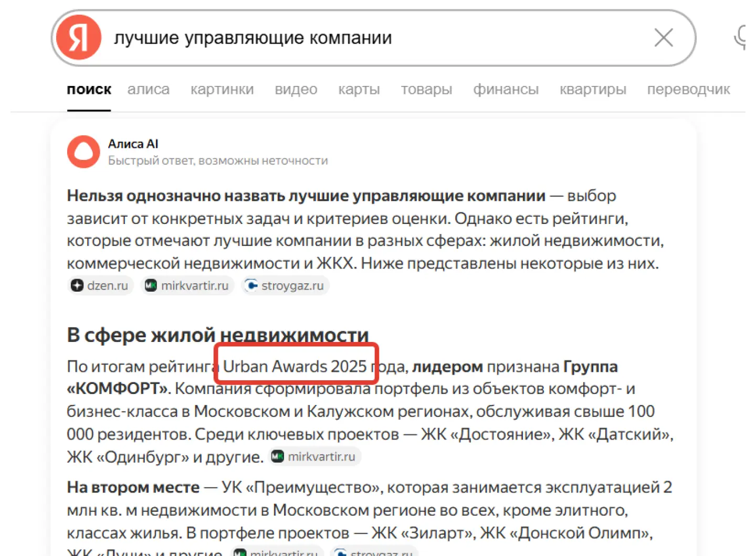Open the stroygaz.ru source chip under first paragraph
The width and height of the screenshot is (756, 556).
286,285
